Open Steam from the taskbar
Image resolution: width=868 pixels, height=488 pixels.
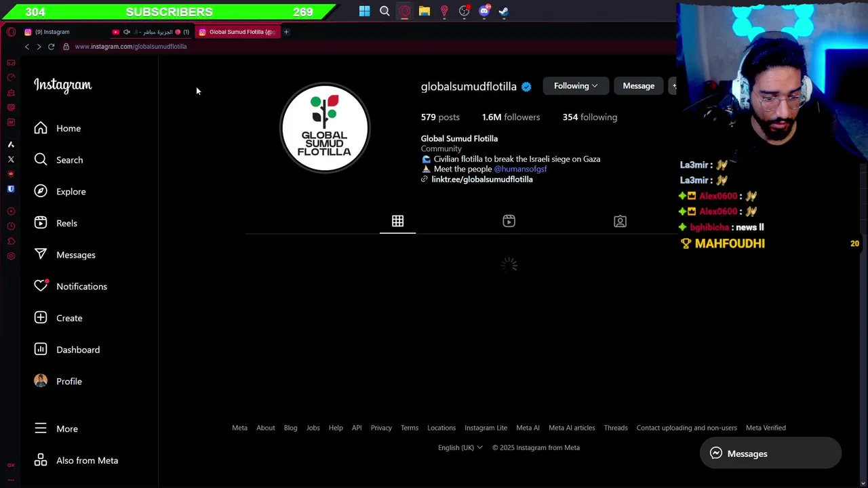point(504,12)
